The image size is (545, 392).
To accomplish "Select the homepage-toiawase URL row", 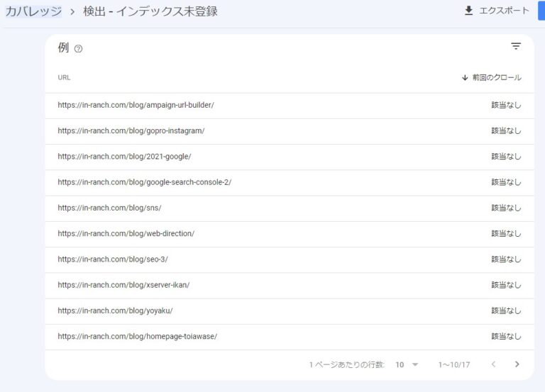I will pos(137,337).
